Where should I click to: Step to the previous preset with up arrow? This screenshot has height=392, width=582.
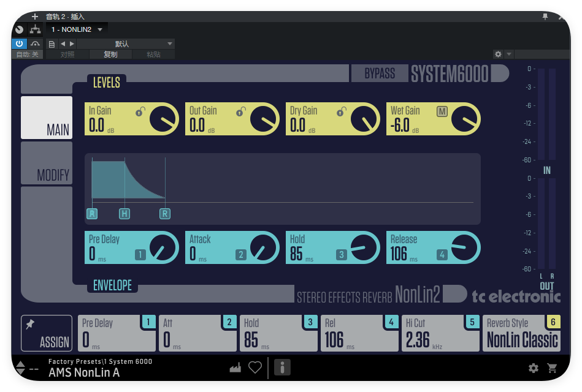tap(21, 363)
